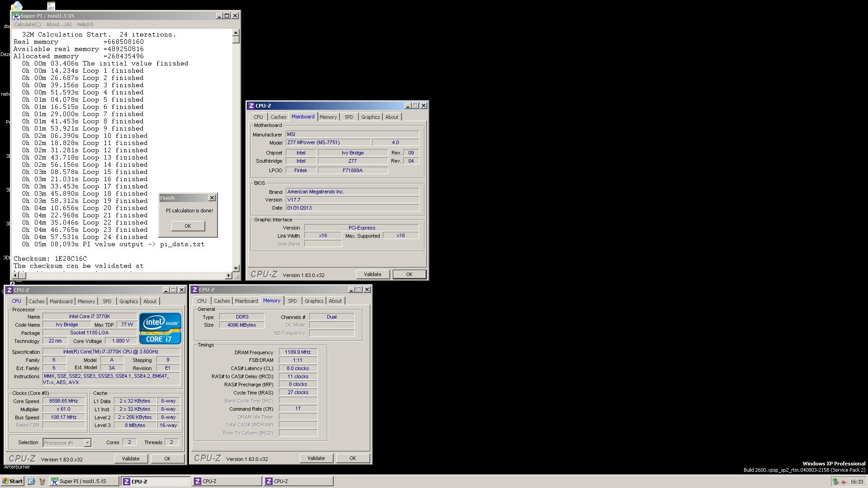Click the second quick launch icon in taskbar
Viewport: 868px width, 488px height.
(x=42, y=481)
